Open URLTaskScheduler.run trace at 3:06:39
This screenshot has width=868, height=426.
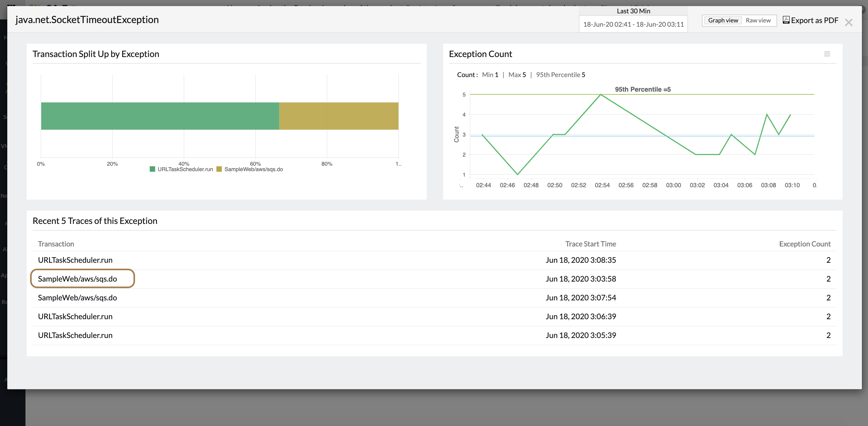(75, 316)
